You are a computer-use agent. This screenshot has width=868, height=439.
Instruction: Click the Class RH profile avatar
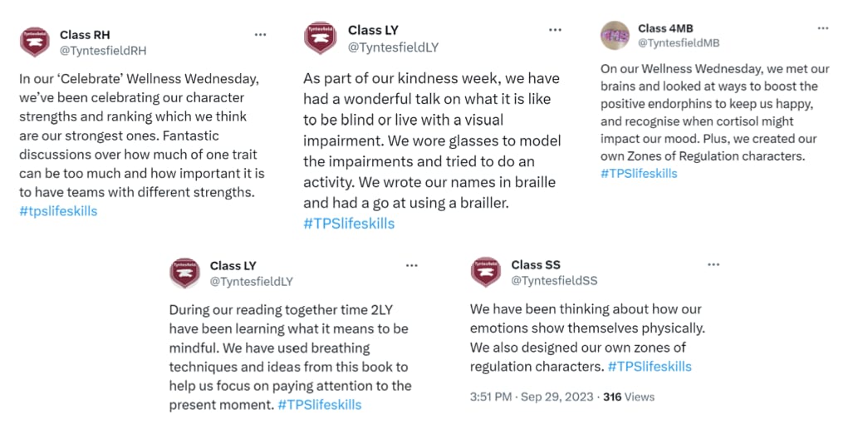tap(35, 42)
